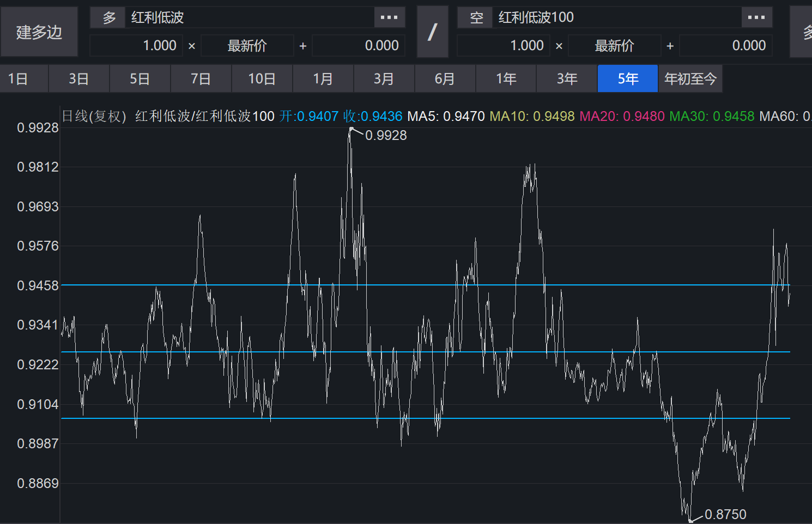Select the 1月 period tab

click(323, 79)
